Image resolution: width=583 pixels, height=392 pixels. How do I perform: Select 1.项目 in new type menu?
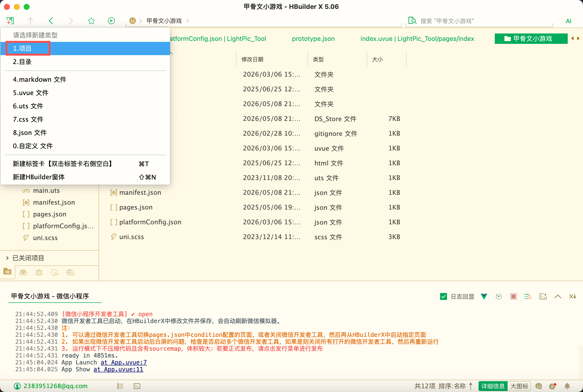pyautogui.click(x=85, y=49)
